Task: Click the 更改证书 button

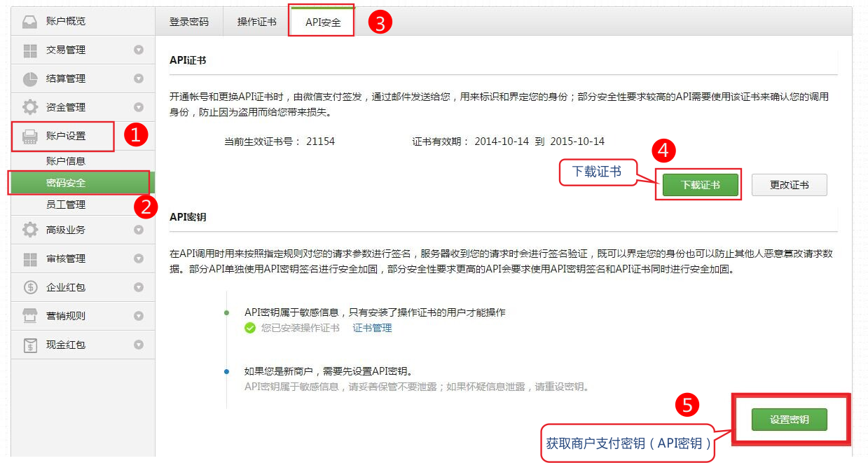Action: pos(789,185)
